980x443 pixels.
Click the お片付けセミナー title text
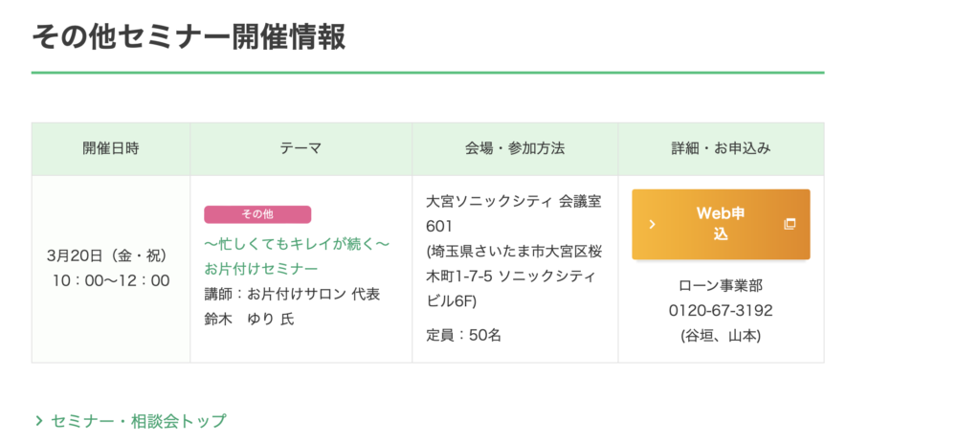tap(260, 269)
